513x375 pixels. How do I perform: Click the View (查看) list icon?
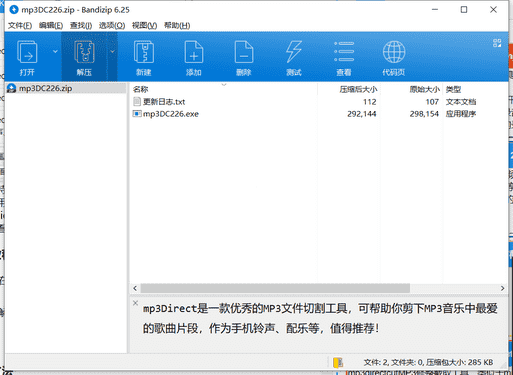[x=344, y=58]
